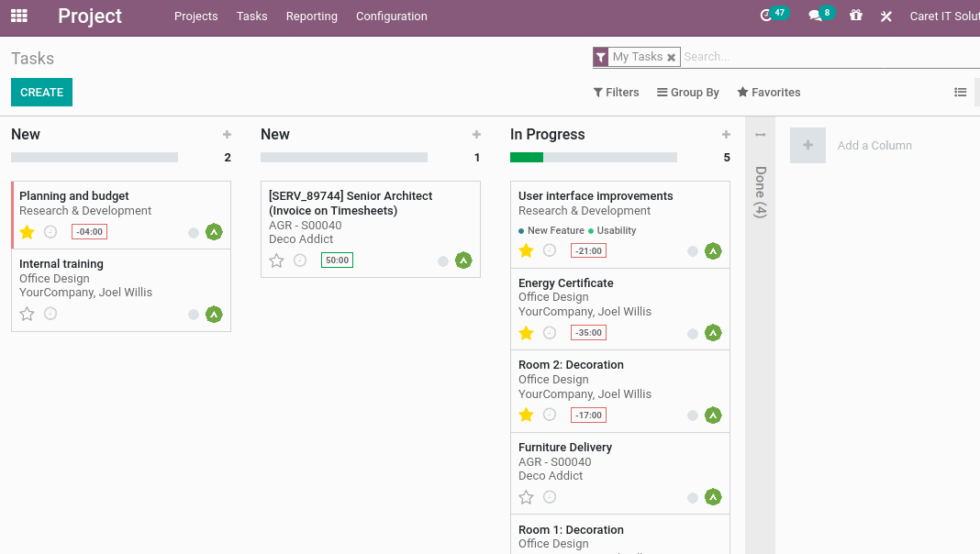The width and height of the screenshot is (980, 554).
Task: Switch tasks to list view
Action: point(960,92)
